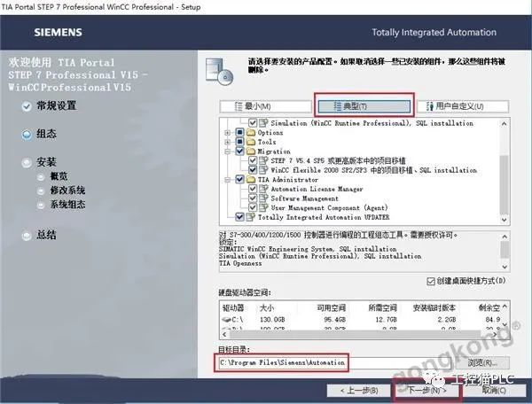Select the 最小(M) minimal installation option
The height and width of the screenshot is (404, 532).
(266, 106)
